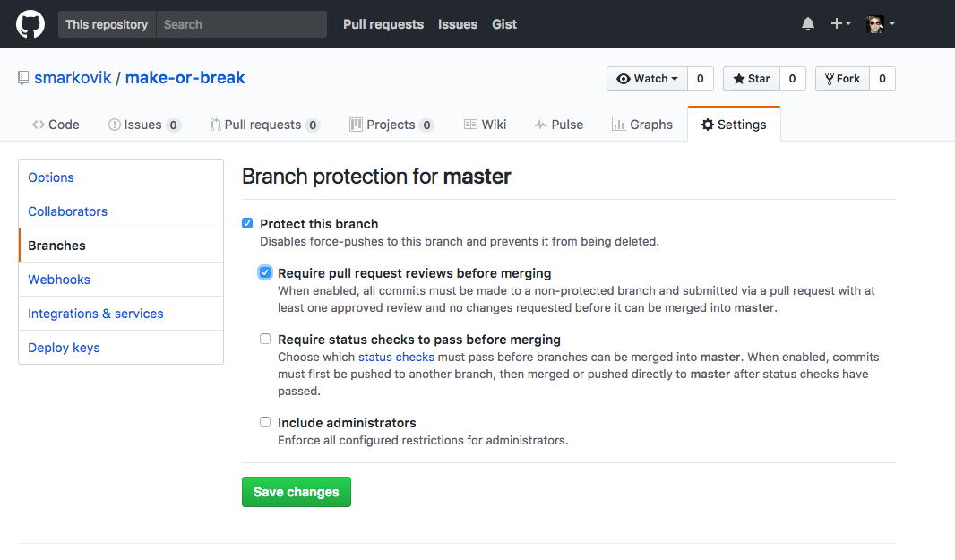The image size is (955, 560).
Task: Enable Require status checks to pass checkbox
Action: pyautogui.click(x=265, y=339)
